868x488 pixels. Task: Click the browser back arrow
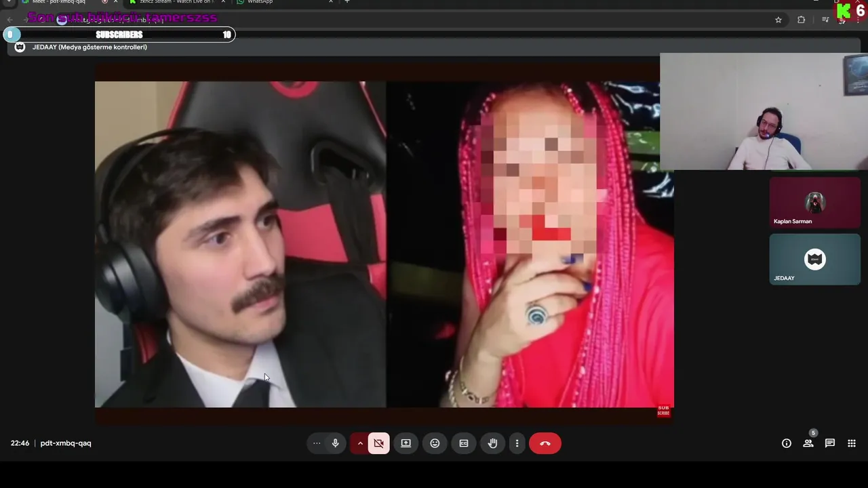10,20
